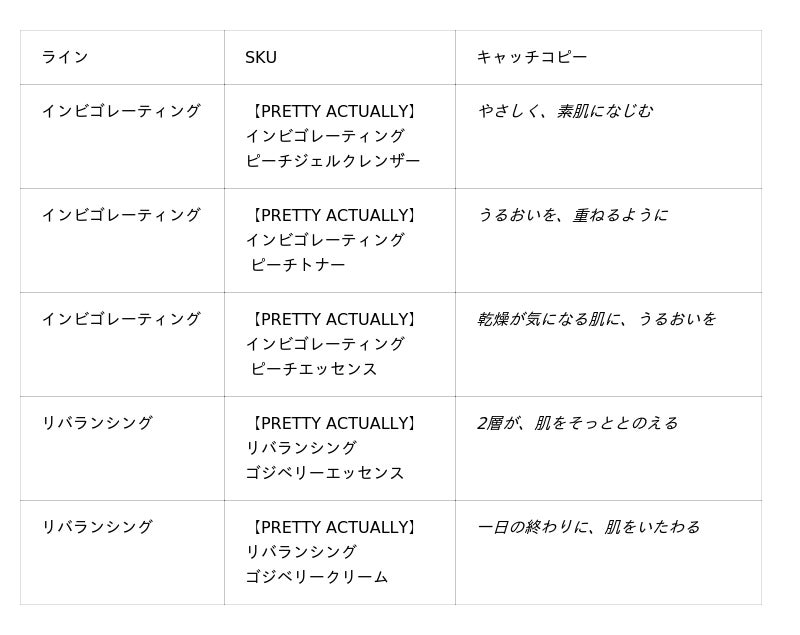Click the SKU column header

(x=340, y=58)
